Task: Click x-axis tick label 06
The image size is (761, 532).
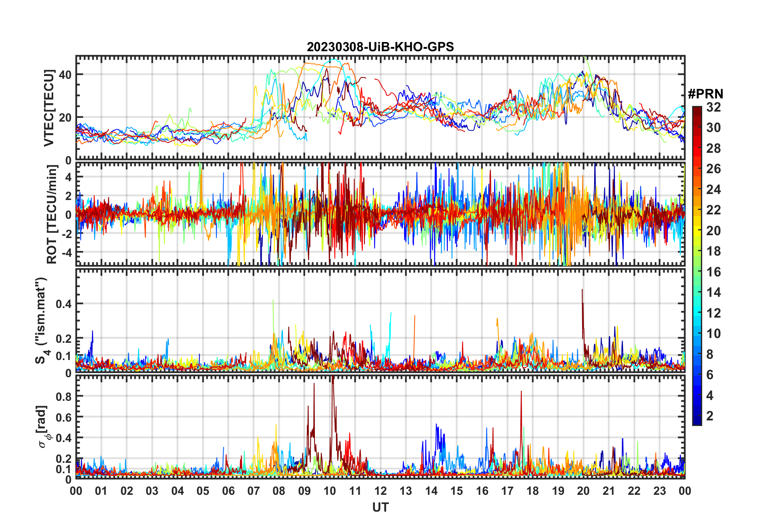Action: 228,491
